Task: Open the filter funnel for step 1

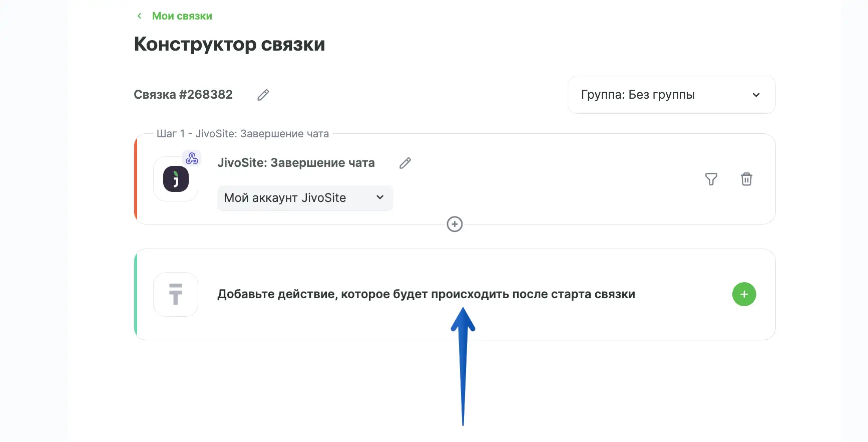Action: click(711, 179)
